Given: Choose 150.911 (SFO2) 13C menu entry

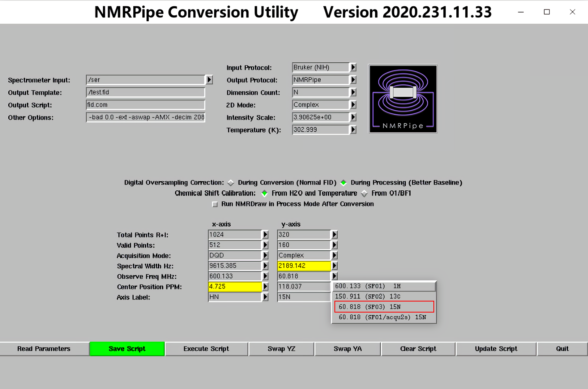Looking at the screenshot, I should pyautogui.click(x=384, y=296).
